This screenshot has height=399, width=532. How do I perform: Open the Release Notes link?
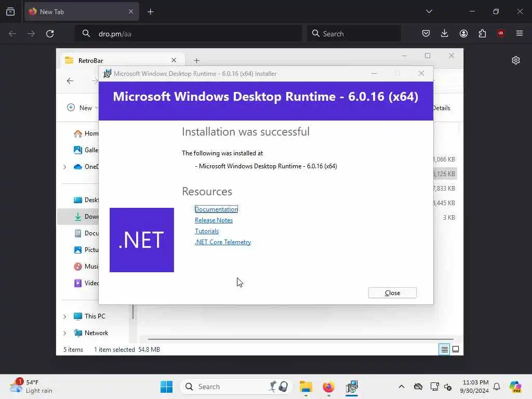214,220
